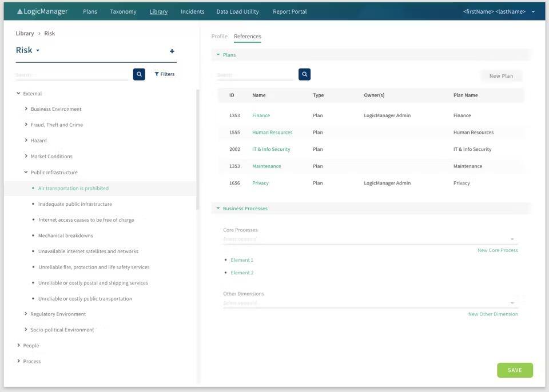Open the Privacy plan link
The height and width of the screenshot is (392, 549).
pos(261,183)
